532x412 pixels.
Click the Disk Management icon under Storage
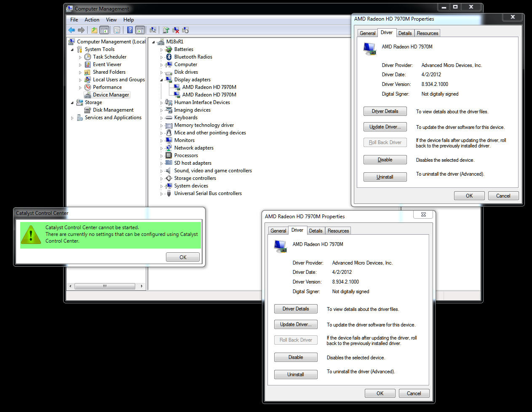coord(88,110)
